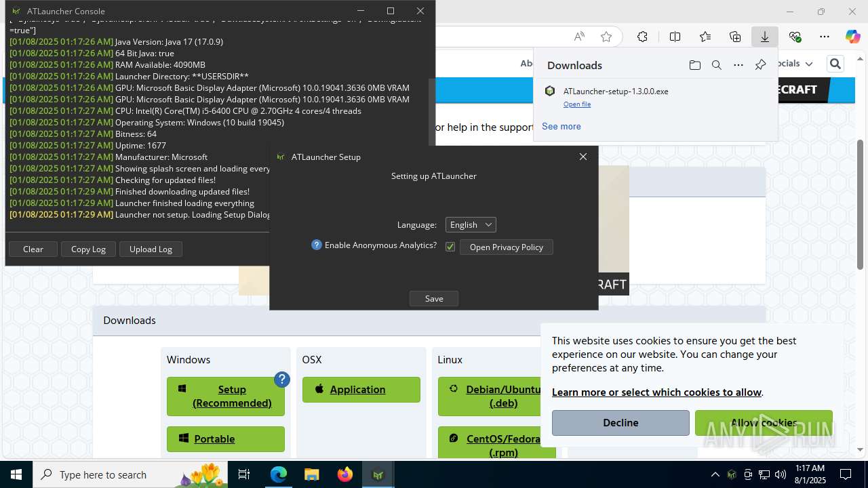Click Upload Log button
The image size is (868, 488).
(151, 249)
